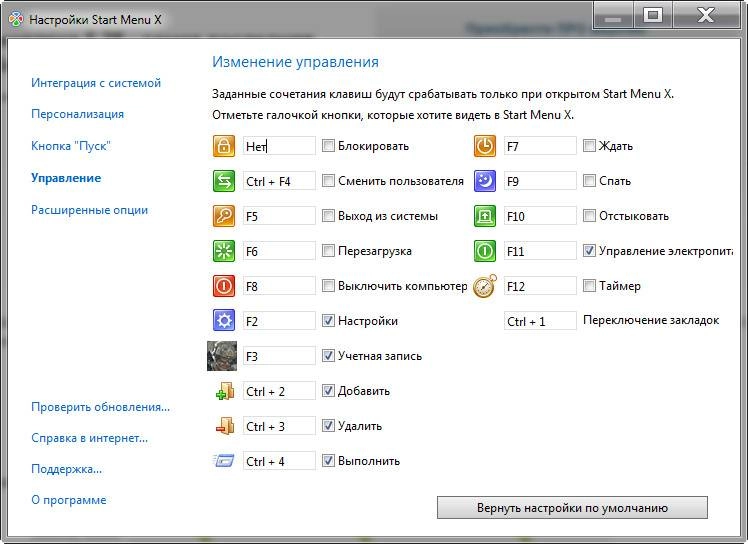Click the F10 hotkey field

tap(540, 216)
